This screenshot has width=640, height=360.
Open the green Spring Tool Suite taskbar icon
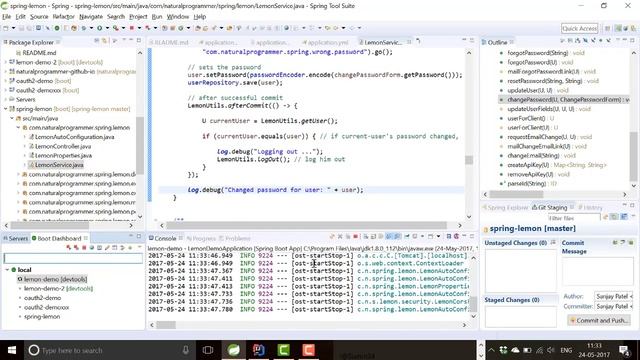233,350
